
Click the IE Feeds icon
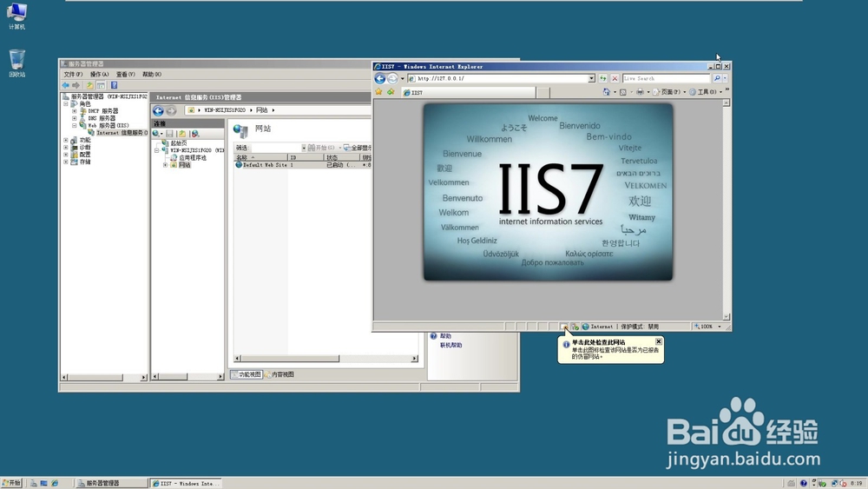(x=622, y=92)
